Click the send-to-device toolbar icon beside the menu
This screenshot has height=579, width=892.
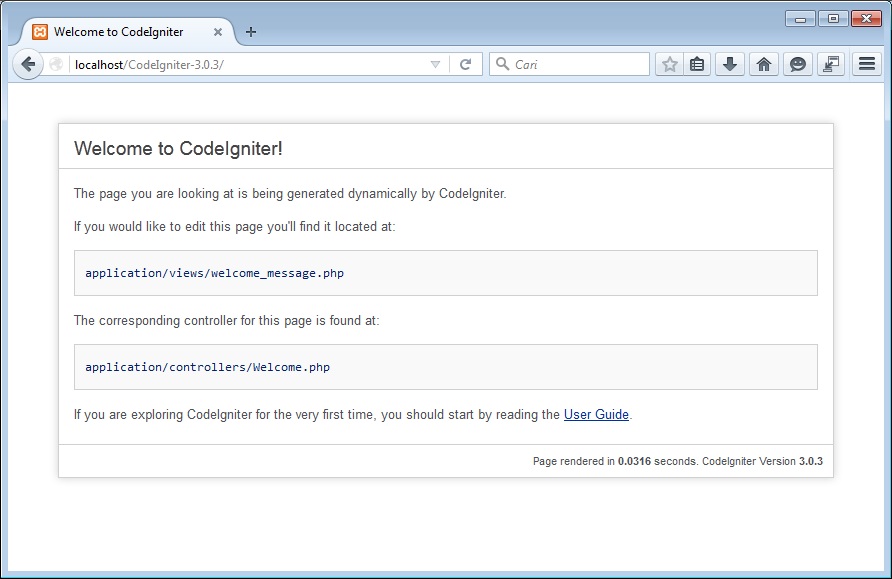830,64
